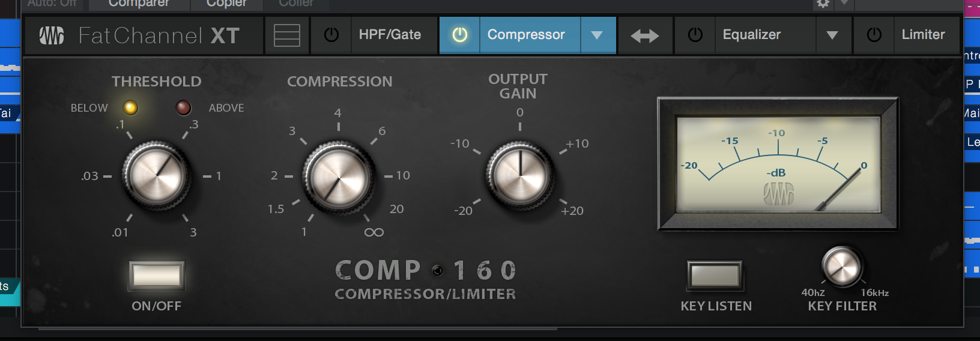Click the Output Gain knob
Screen dimensions: 980x341
pos(520,175)
